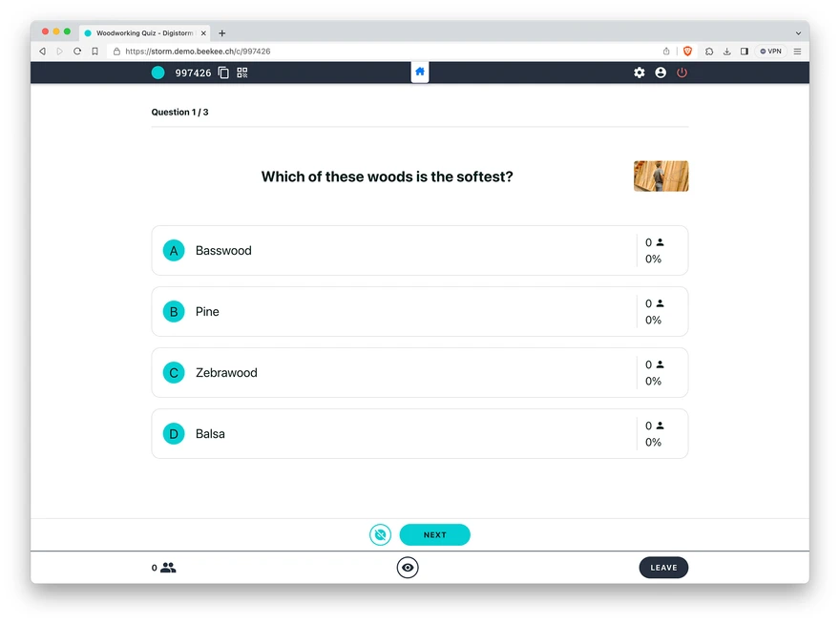Open the user account menu
Image resolution: width=840 pixels, height=624 pixels.
(x=661, y=73)
